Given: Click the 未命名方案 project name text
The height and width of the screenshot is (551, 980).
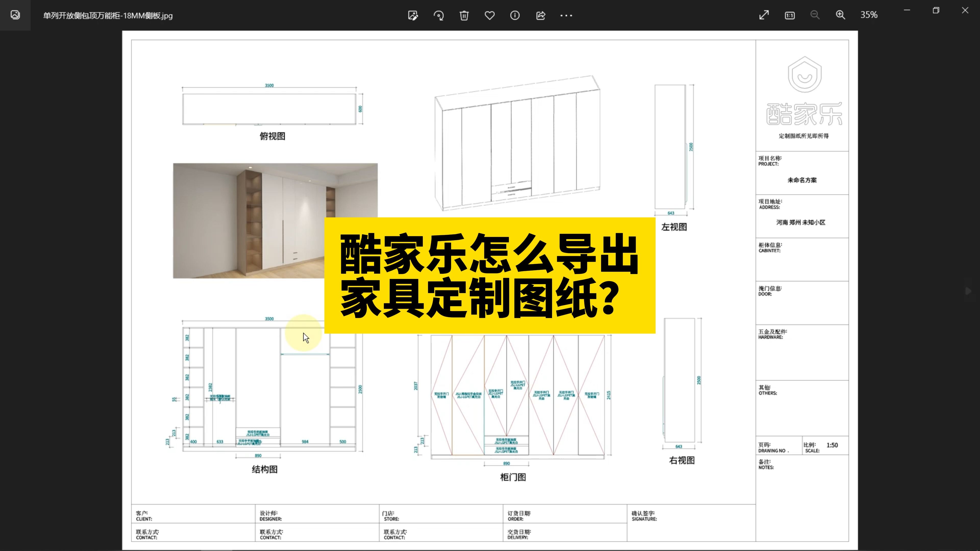Looking at the screenshot, I should coord(802,180).
